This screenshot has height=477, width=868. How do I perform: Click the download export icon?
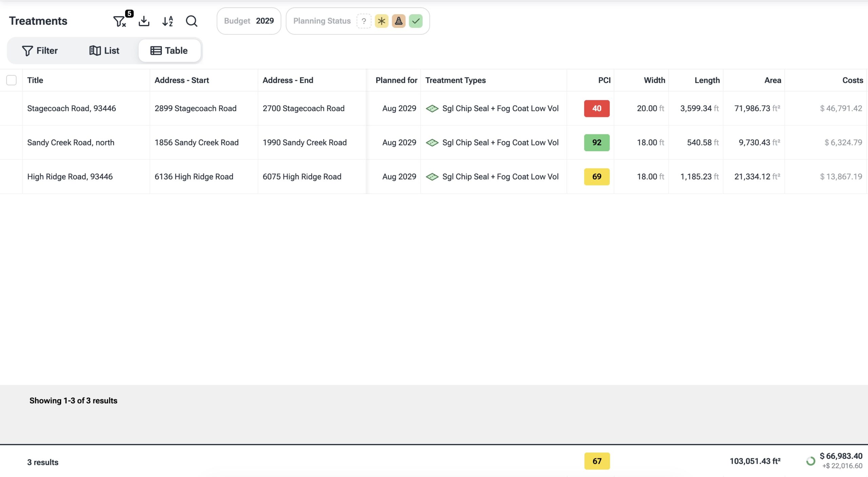click(x=144, y=21)
